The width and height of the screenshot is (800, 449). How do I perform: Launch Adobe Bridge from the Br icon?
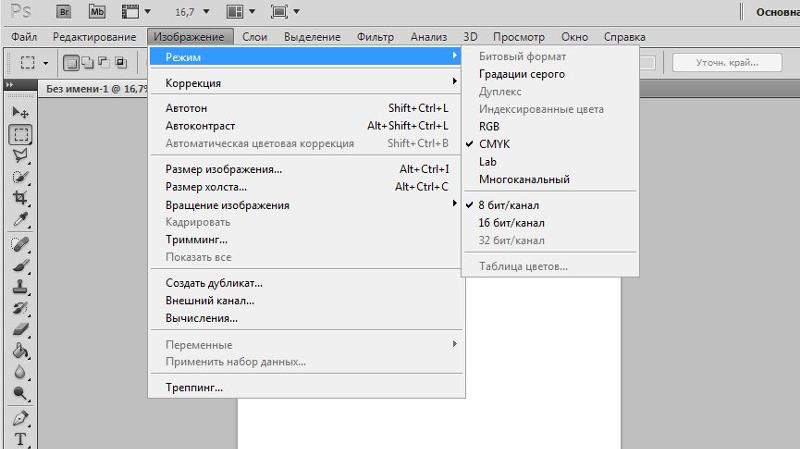click(63, 11)
